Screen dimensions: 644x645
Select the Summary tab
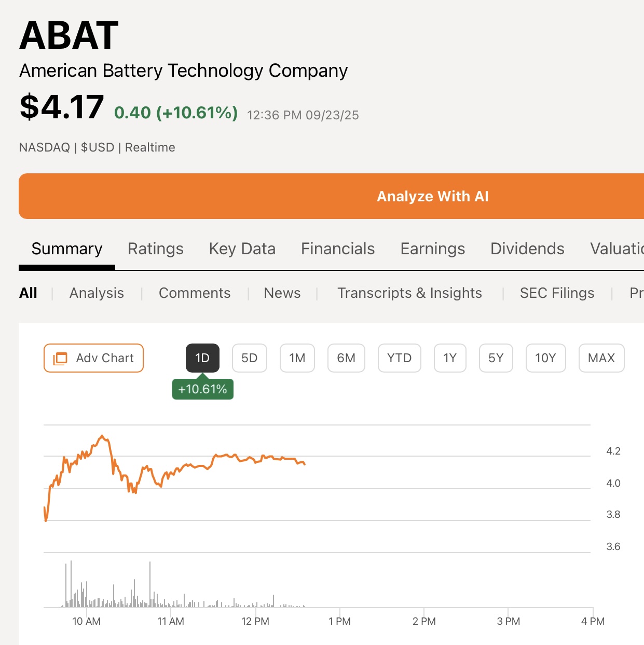(67, 249)
